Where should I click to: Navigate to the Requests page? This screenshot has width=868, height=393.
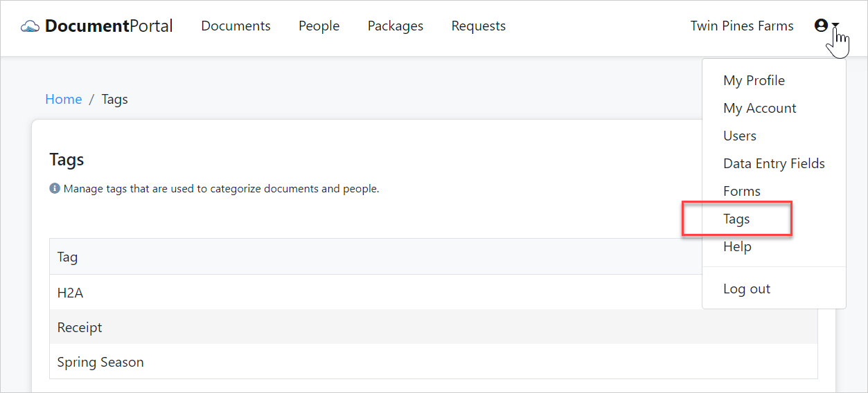[x=478, y=26]
